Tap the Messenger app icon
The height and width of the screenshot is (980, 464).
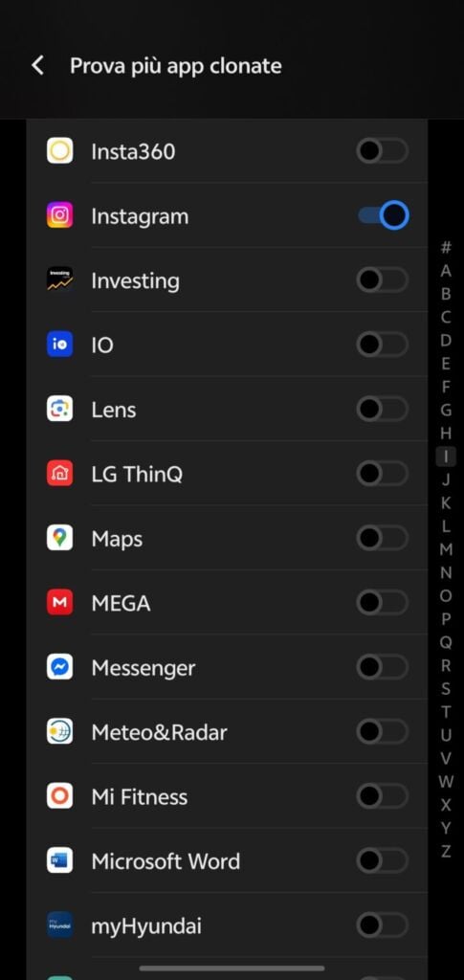tap(60, 667)
